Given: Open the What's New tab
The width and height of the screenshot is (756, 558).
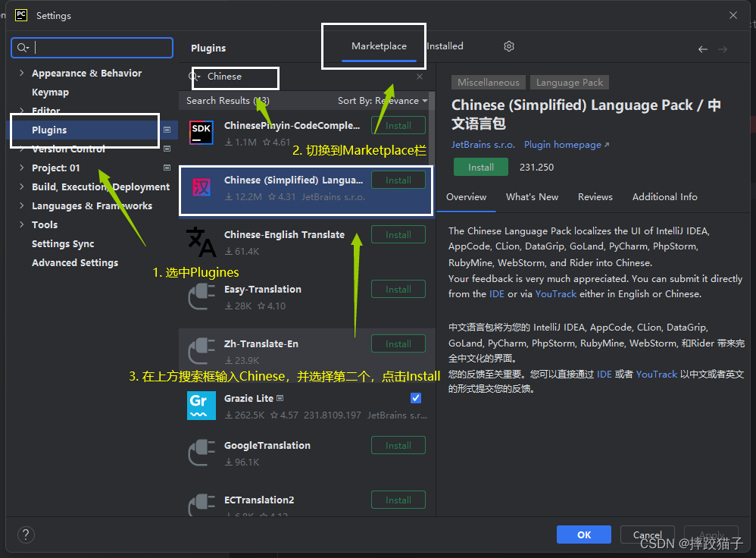Looking at the screenshot, I should pyautogui.click(x=532, y=197).
